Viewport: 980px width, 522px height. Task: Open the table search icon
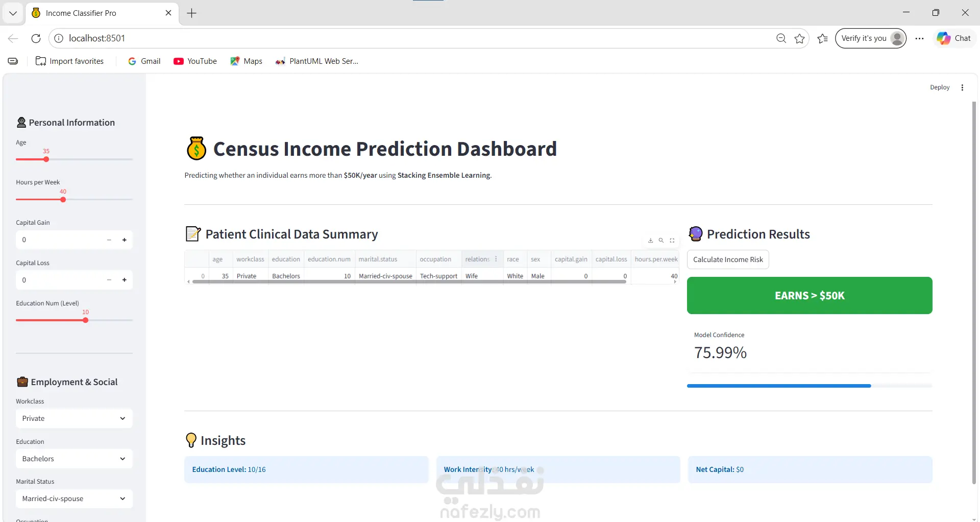(x=661, y=241)
